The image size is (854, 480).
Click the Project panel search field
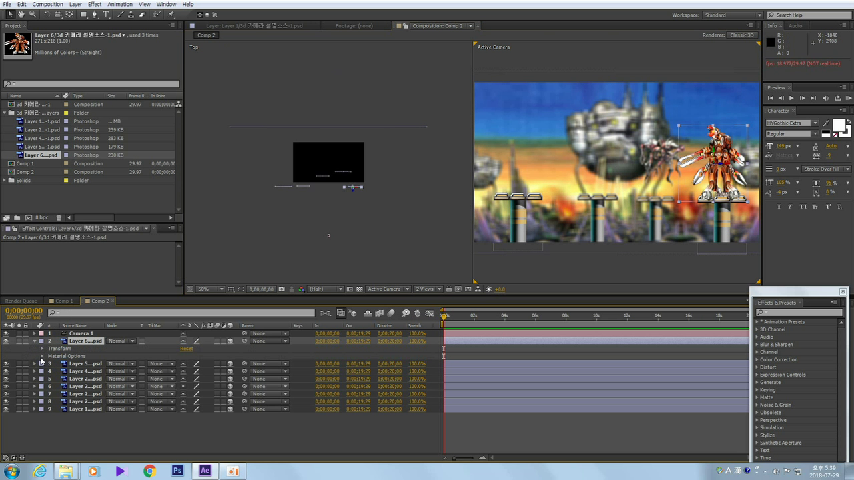[92, 84]
